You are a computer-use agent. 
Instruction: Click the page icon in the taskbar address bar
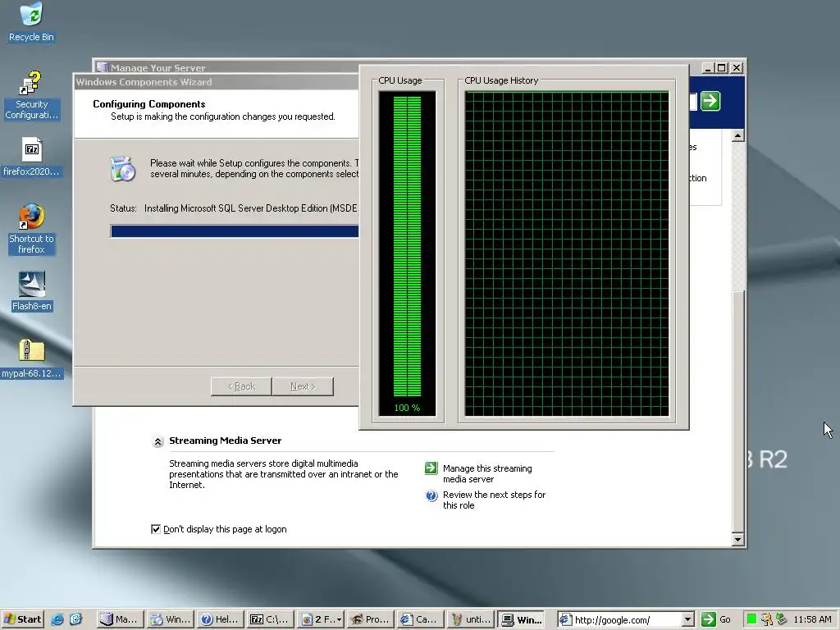tap(565, 619)
